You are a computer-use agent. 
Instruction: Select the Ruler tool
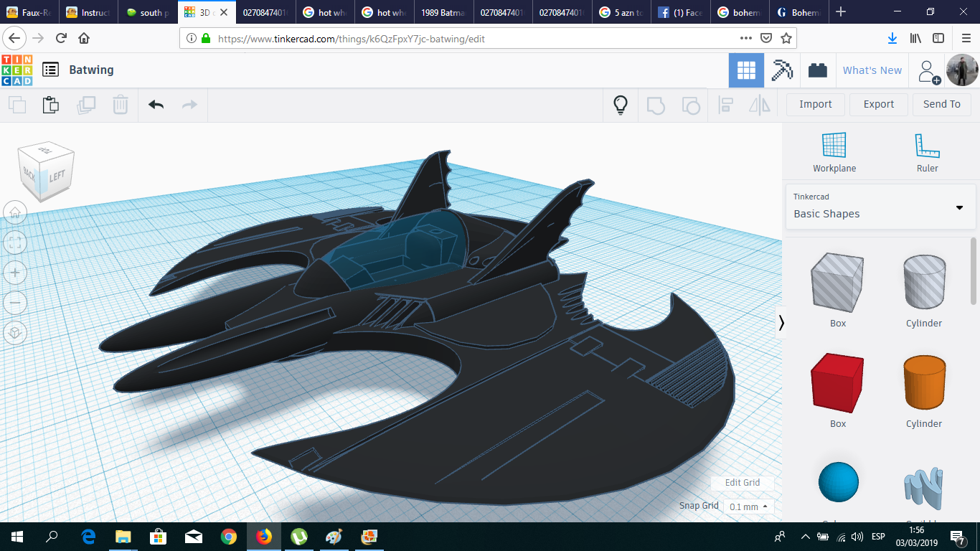pyautogui.click(x=927, y=152)
